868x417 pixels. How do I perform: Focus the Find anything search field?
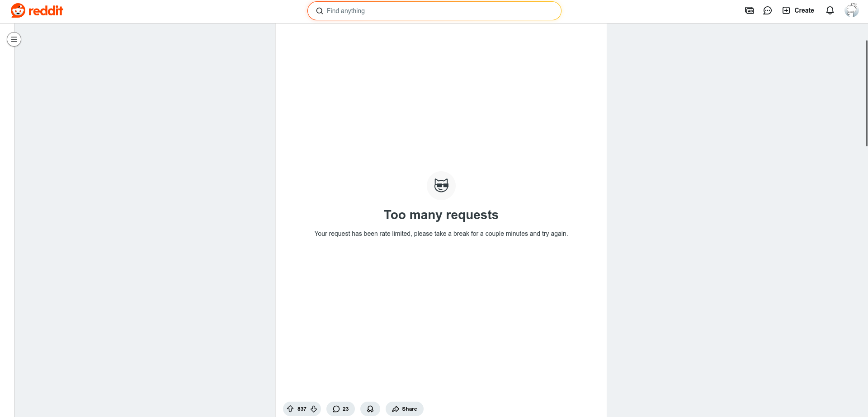coord(434,11)
